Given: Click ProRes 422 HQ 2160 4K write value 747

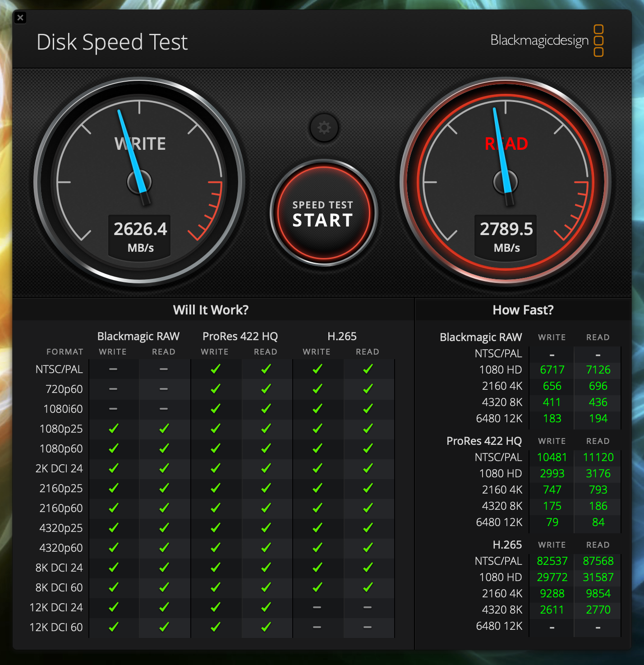Looking at the screenshot, I should pyautogui.click(x=552, y=490).
